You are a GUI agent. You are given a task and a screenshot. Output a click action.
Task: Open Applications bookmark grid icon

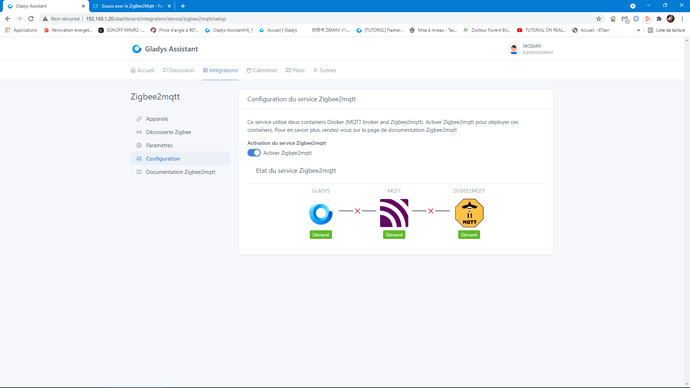tap(7, 30)
